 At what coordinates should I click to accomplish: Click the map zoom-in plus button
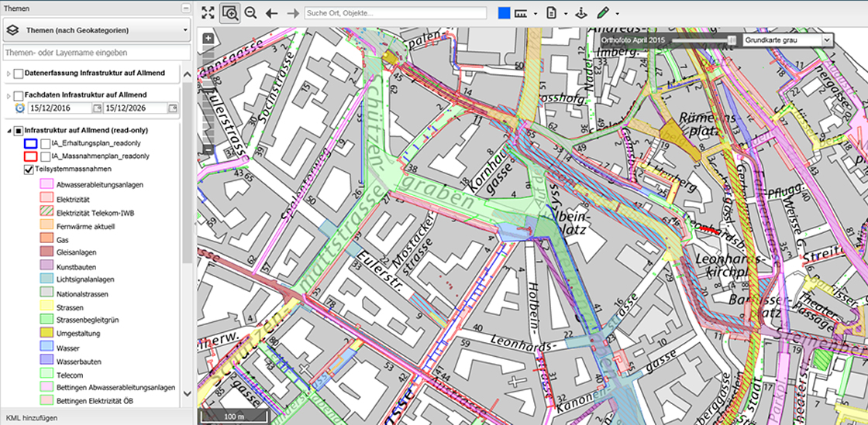click(x=208, y=38)
